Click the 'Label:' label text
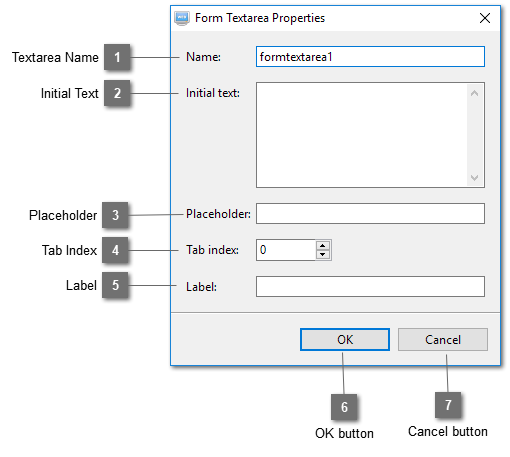 click(201, 287)
